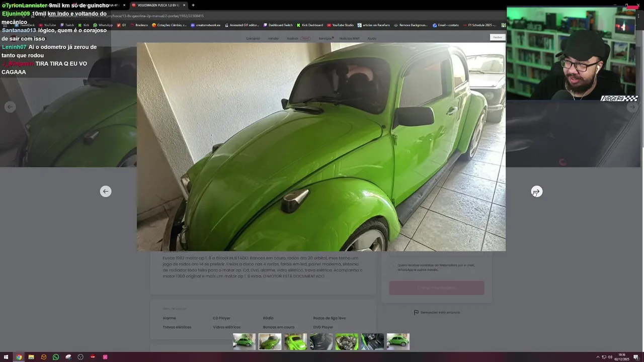Open the notification center in the system tray
This screenshot has height=362, width=644.
tap(636, 357)
